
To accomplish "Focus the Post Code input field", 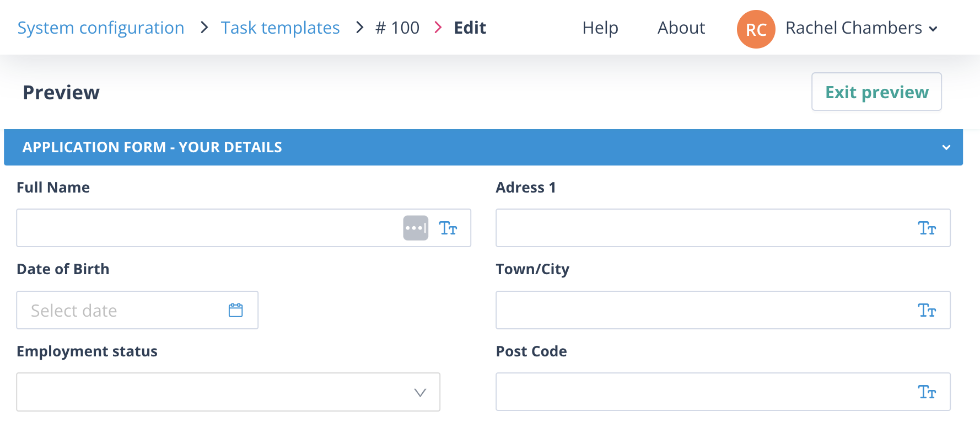I will click(723, 392).
